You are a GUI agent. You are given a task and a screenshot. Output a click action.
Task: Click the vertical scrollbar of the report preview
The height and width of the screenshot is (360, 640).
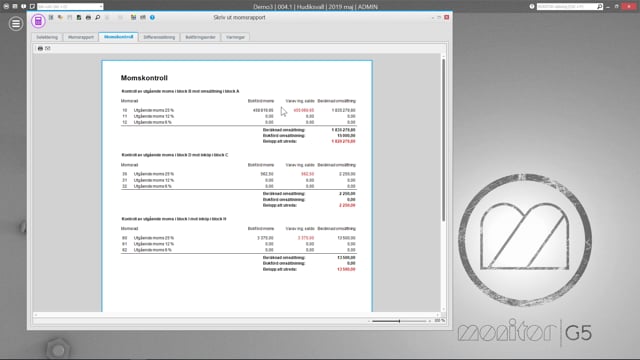click(443, 140)
